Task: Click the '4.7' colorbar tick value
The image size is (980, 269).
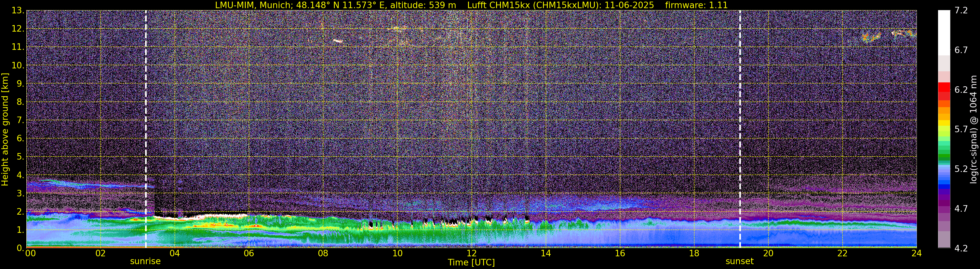Action: (x=961, y=208)
